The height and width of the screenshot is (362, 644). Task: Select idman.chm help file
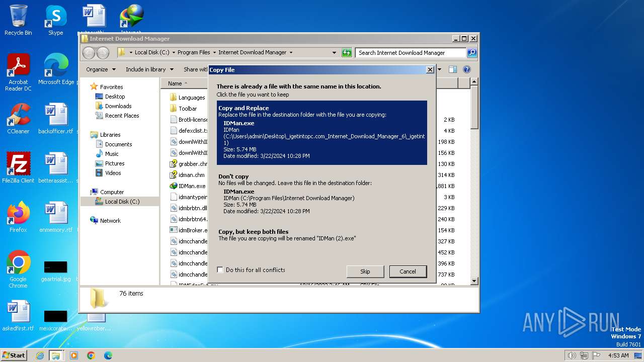point(188,175)
